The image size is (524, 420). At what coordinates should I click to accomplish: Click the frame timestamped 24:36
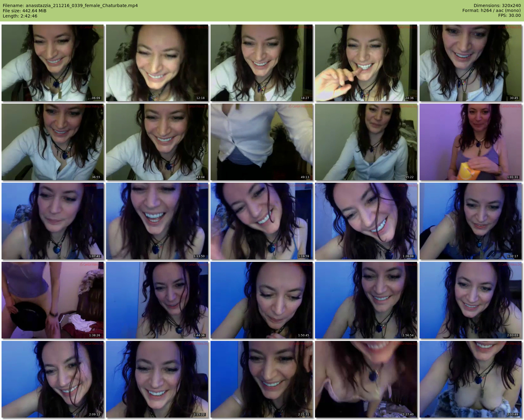[x=366, y=63]
